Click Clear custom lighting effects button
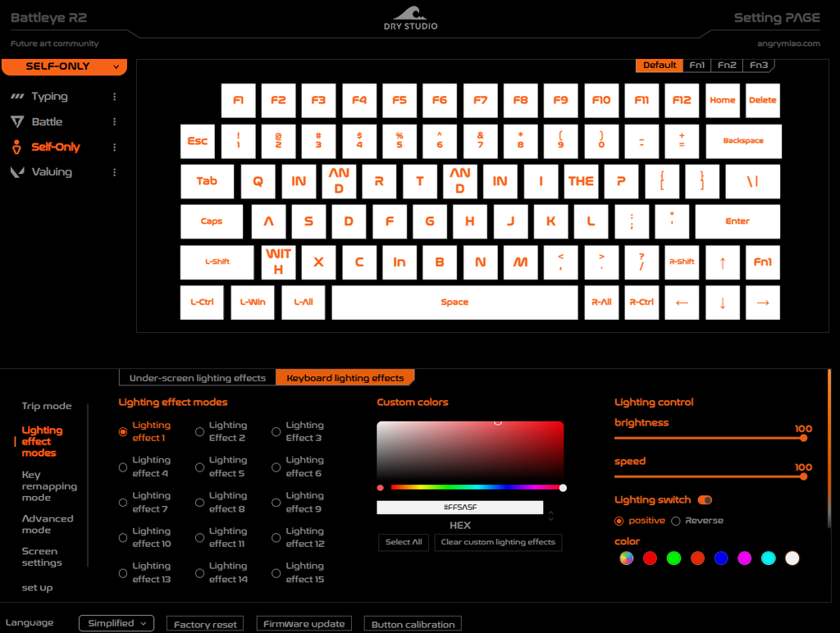Viewport: 840px width, 633px height. tap(498, 542)
